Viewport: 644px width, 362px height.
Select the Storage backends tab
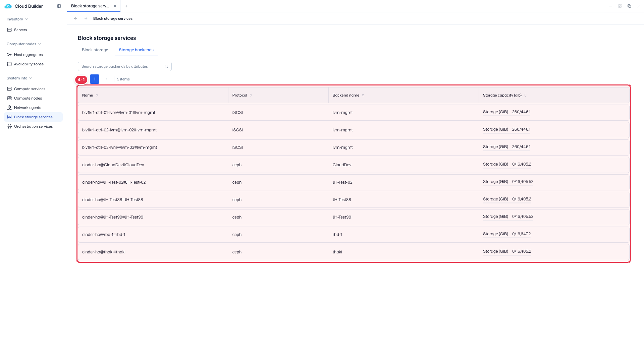136,50
